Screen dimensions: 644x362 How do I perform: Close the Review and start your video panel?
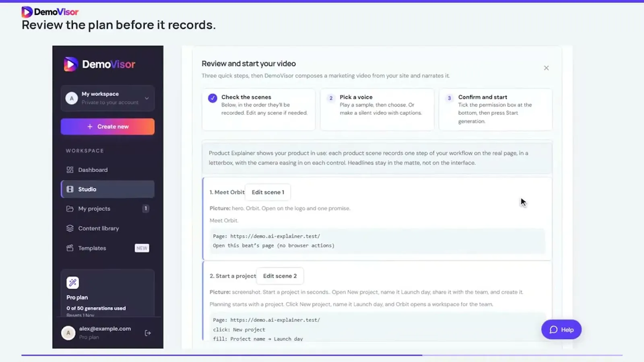point(546,68)
